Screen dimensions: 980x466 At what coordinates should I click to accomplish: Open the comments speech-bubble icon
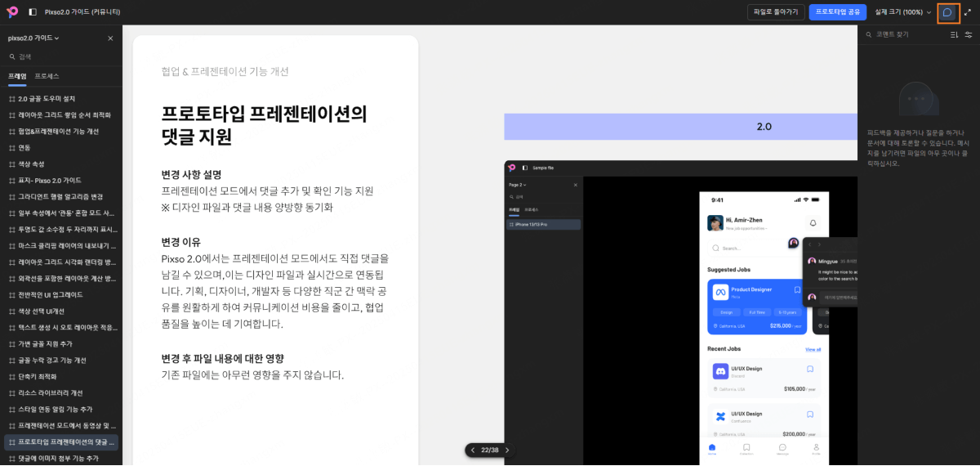point(947,12)
